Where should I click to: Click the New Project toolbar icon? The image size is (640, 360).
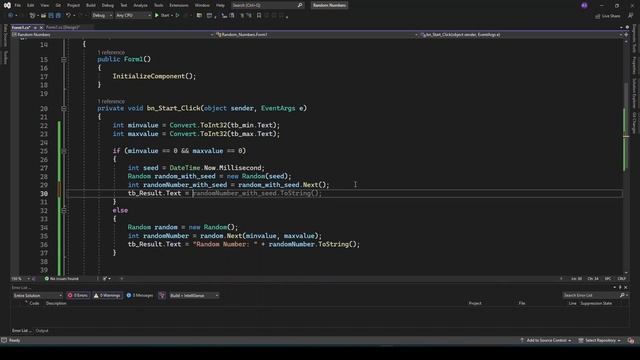pos(32,16)
